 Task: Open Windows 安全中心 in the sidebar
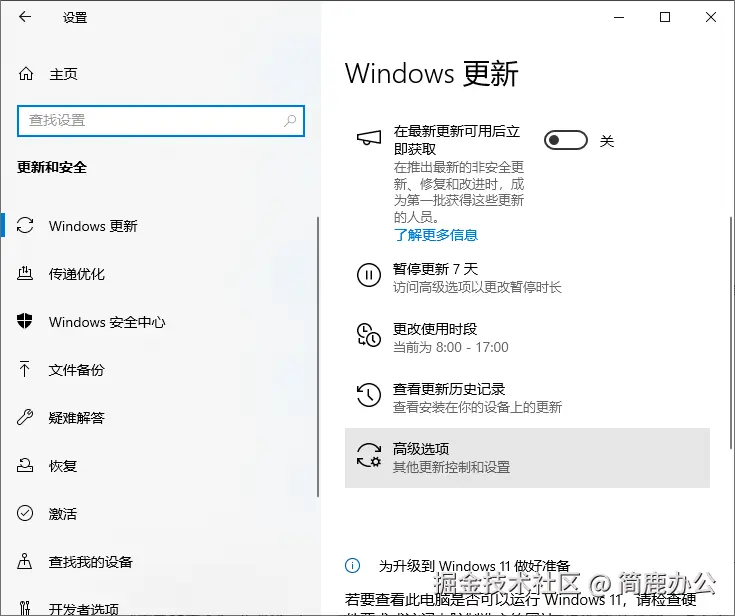[159, 322]
